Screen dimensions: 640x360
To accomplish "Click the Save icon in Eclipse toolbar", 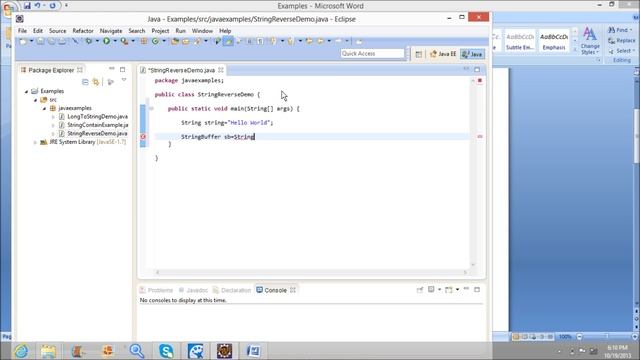I will point(40,41).
